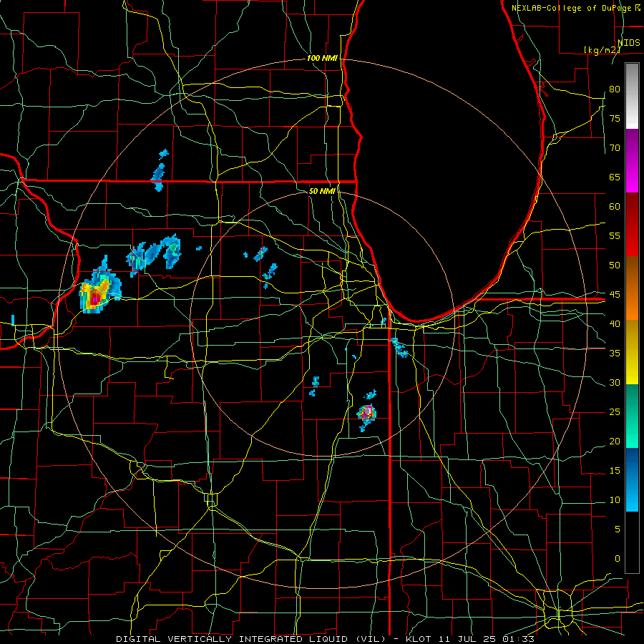Click the scale value "80"
The width and height of the screenshot is (644, 644).
(615, 89)
